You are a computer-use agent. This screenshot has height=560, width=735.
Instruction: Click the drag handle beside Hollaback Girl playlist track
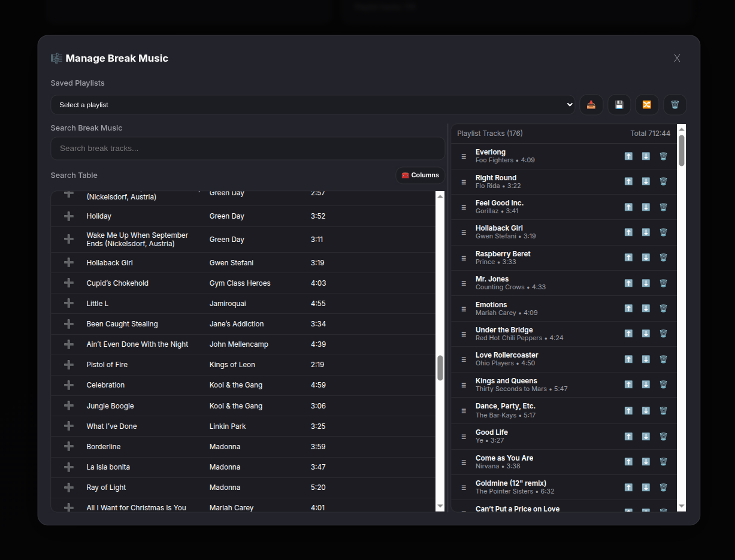coord(464,232)
